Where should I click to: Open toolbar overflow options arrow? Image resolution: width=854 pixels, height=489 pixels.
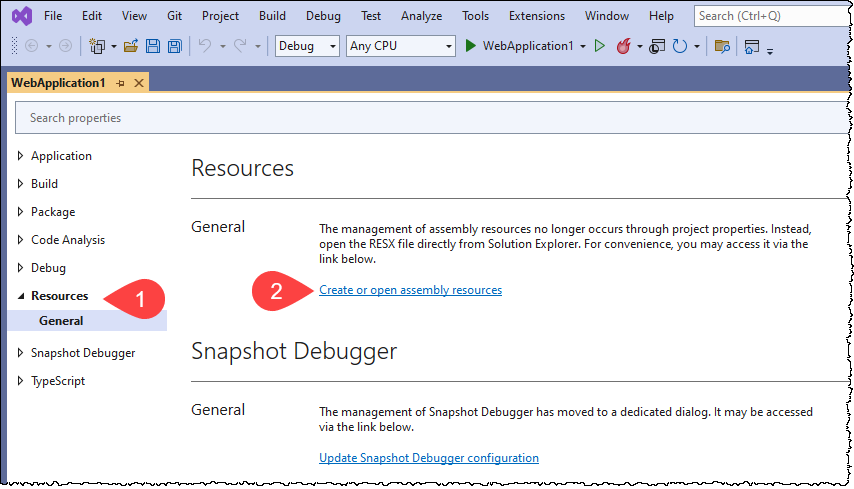click(x=770, y=52)
